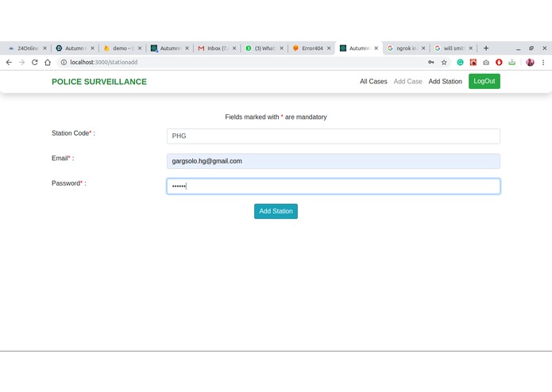Close the Error404 tab
Viewport: 552px width, 392px height.
329,48
